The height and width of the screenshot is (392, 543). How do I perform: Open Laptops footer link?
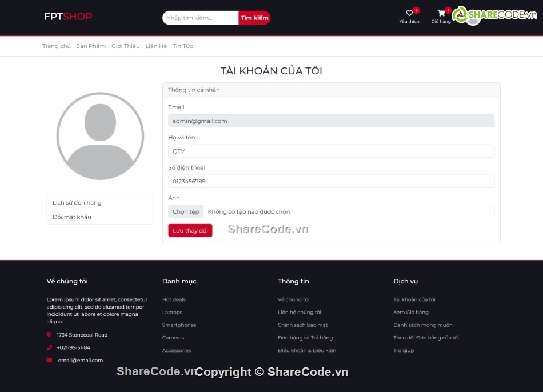coord(172,313)
